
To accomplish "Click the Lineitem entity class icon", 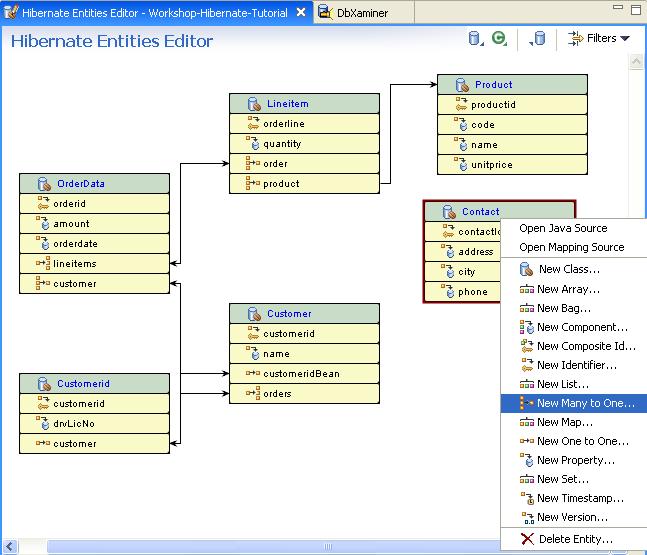I will [254, 104].
